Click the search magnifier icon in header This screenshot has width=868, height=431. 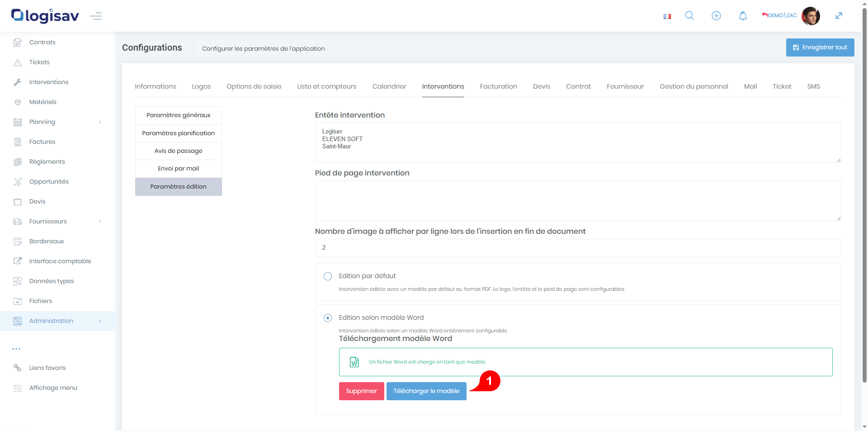(x=689, y=16)
